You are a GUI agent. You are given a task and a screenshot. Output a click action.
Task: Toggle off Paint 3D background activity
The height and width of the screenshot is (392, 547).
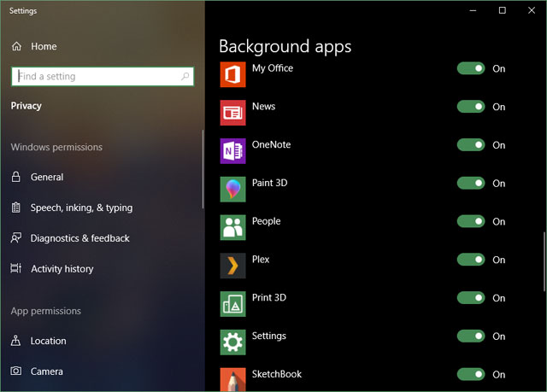tap(471, 183)
